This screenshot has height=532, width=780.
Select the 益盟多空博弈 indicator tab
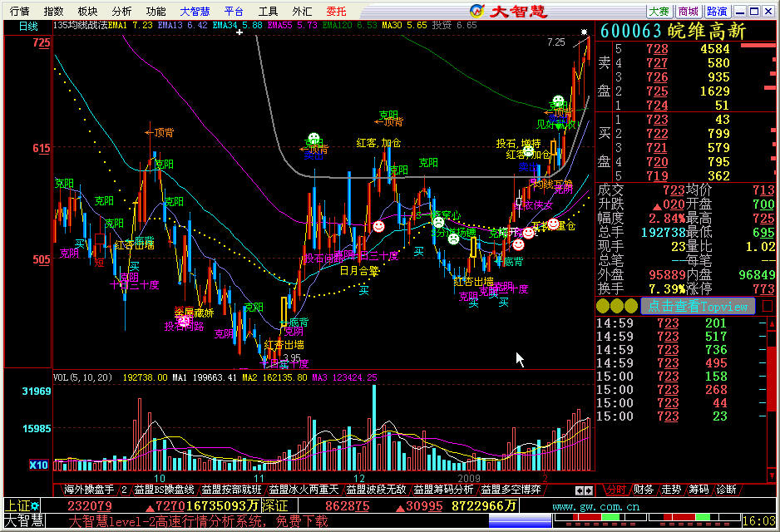pos(511,490)
